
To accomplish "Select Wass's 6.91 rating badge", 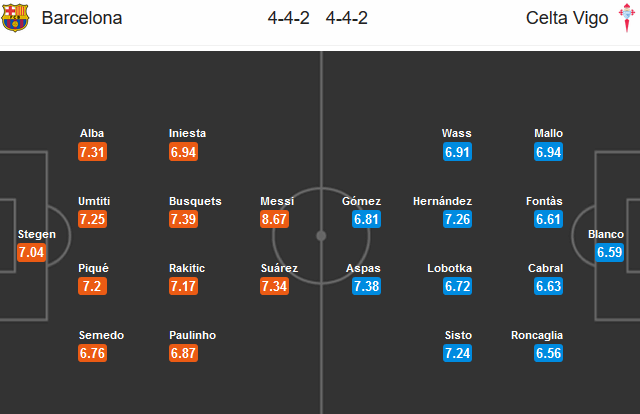I will [457, 152].
